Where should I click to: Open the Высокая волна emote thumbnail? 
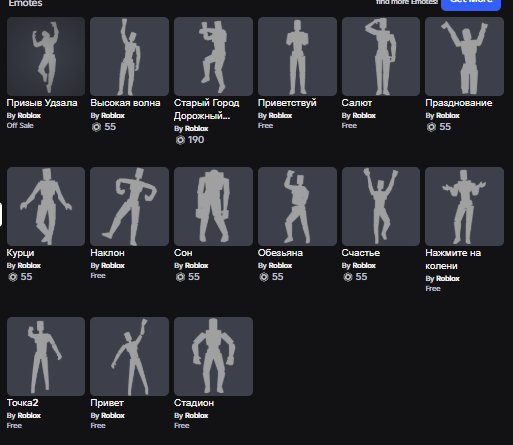(x=129, y=57)
